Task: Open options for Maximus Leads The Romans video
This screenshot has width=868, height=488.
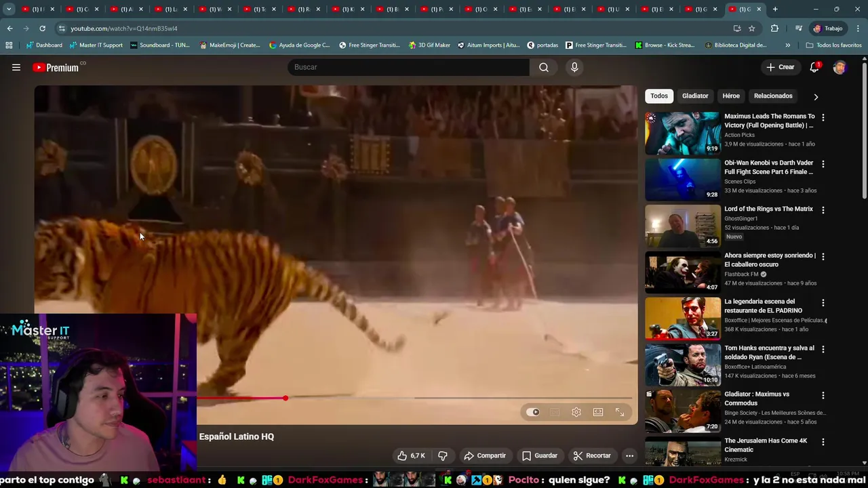Action: [x=823, y=117]
